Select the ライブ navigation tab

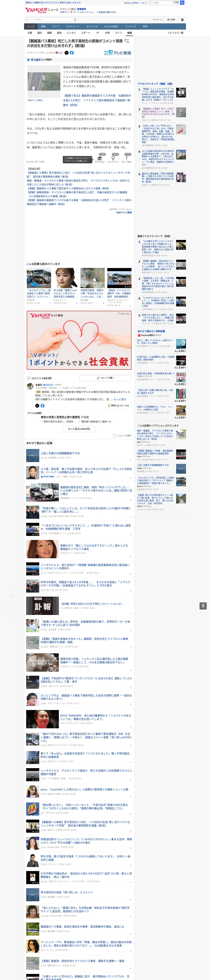coord(56,27)
